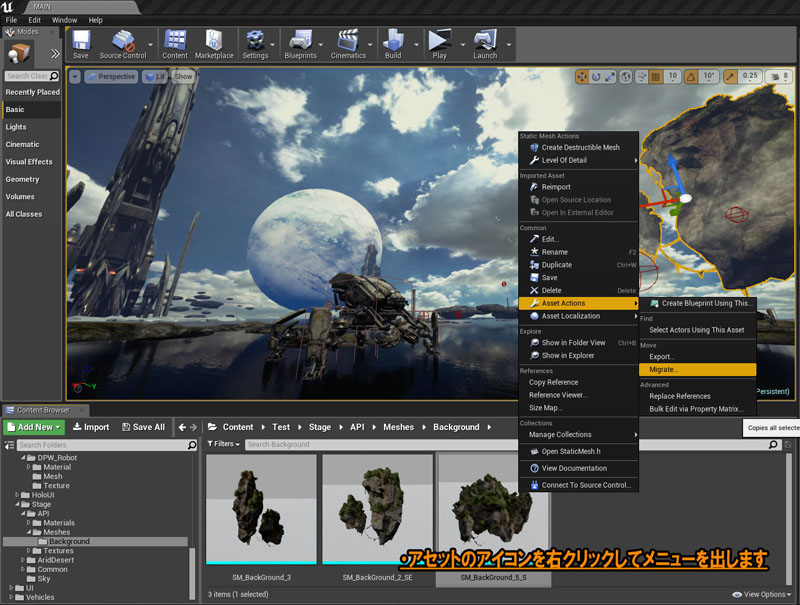
Task: Click the Build toolbar icon
Action: tap(393, 44)
